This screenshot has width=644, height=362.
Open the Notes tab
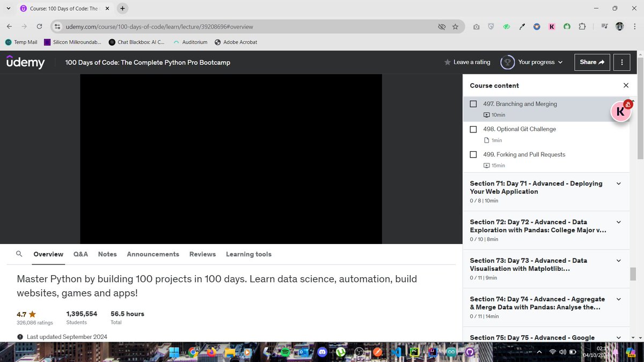click(107, 254)
